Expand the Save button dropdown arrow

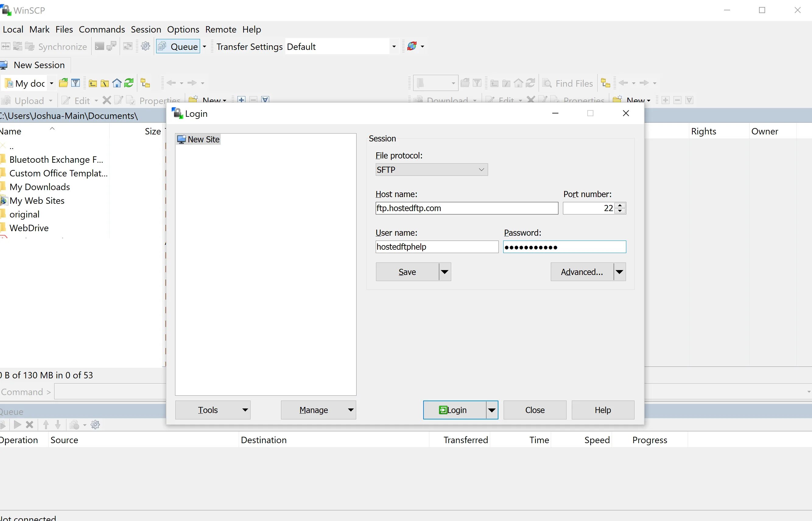445,272
